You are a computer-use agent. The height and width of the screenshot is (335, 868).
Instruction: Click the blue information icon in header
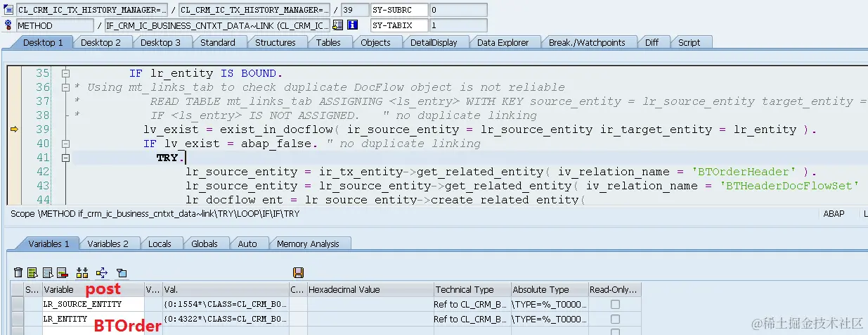(x=353, y=25)
